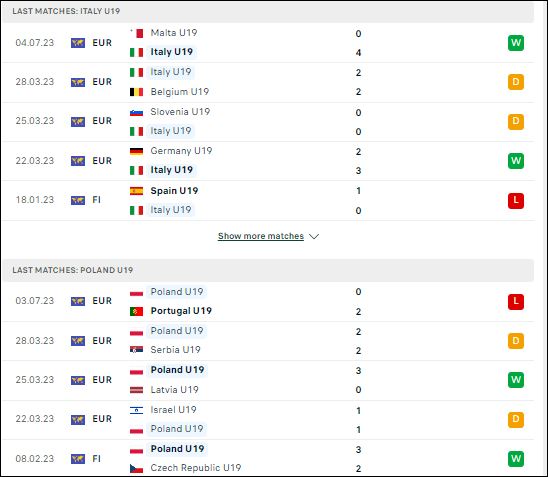Click the Israel flag icon
Screen dimensions: 548x477
[136, 410]
